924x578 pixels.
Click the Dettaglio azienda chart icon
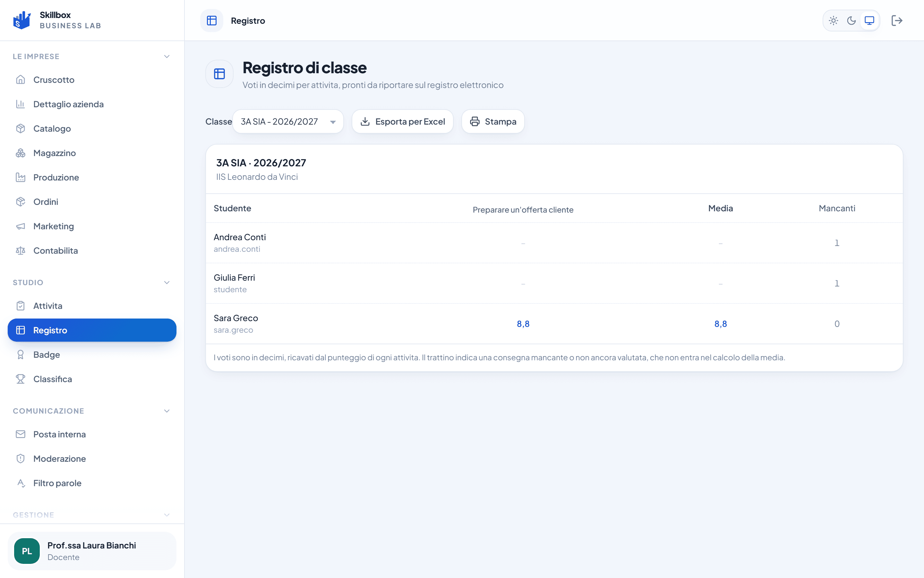point(21,104)
